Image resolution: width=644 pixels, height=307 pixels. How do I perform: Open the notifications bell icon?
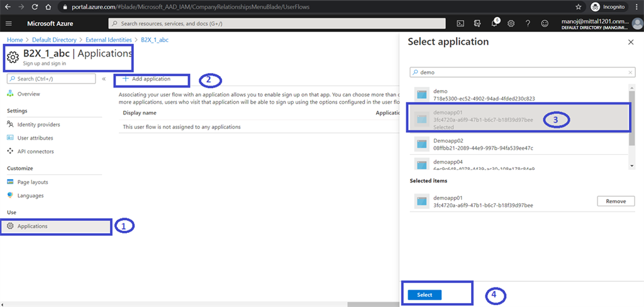494,23
